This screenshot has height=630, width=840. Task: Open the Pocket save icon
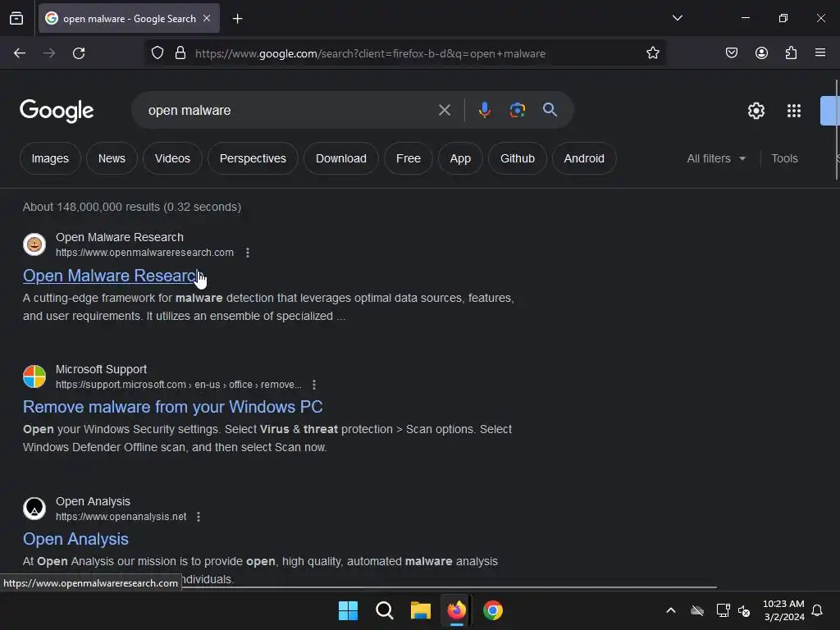(732, 53)
